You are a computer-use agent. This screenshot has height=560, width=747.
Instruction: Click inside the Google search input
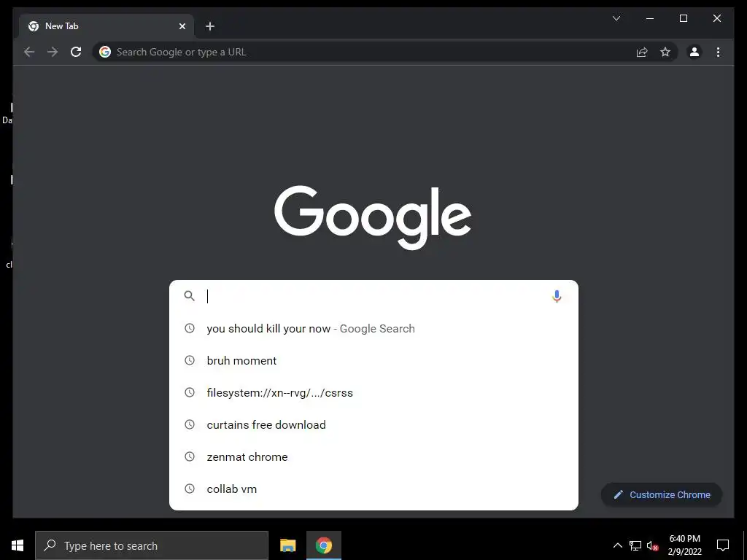coord(374,296)
